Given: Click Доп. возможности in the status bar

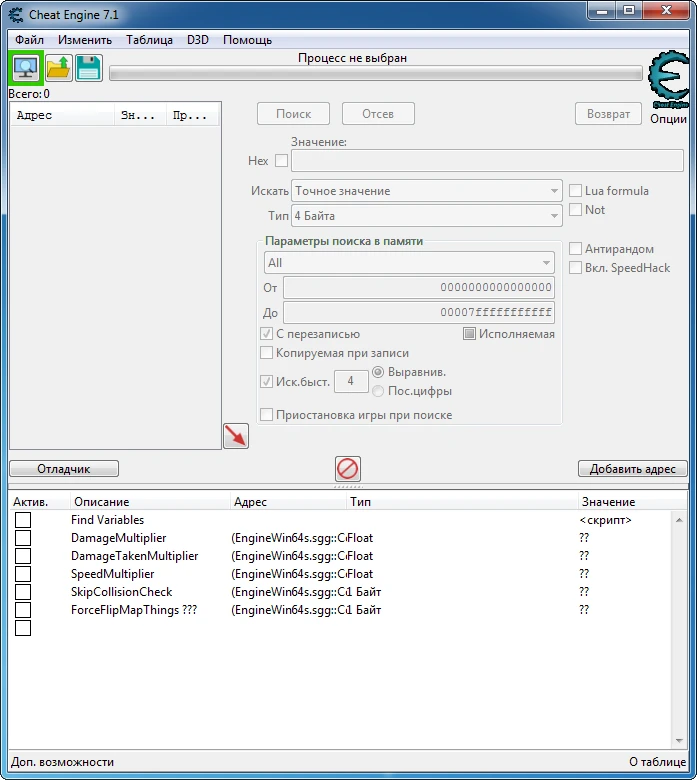Looking at the screenshot, I should tap(63, 762).
